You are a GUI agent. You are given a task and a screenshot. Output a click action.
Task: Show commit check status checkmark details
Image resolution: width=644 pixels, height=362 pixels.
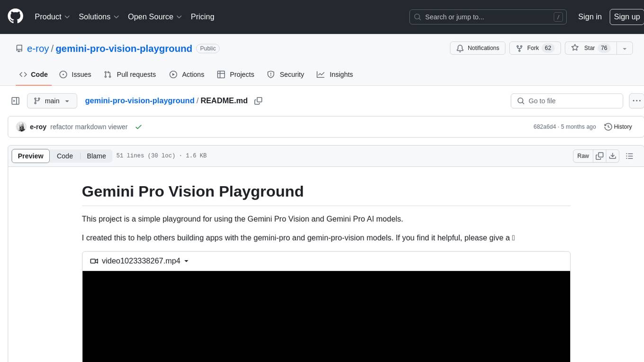[139, 127]
